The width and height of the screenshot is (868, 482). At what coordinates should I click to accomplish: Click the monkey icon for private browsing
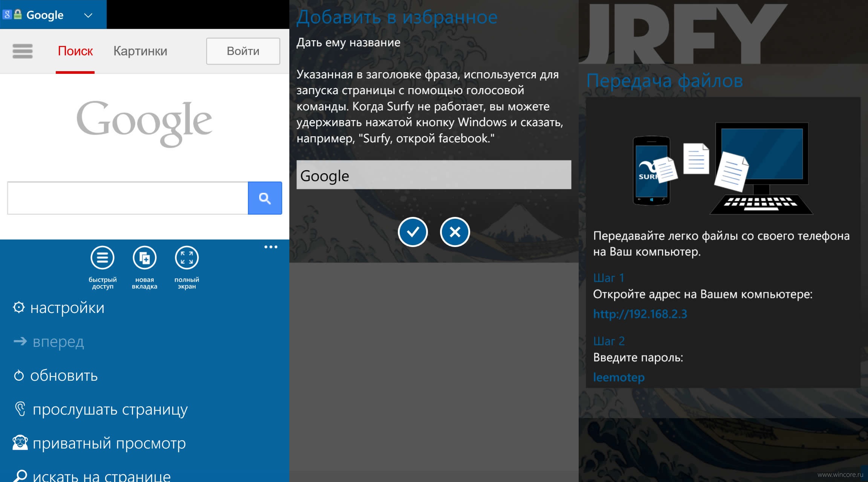click(20, 442)
